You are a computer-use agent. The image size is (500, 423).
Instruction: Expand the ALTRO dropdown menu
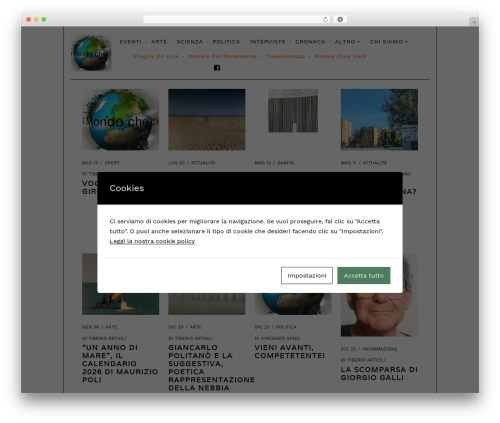tap(347, 42)
